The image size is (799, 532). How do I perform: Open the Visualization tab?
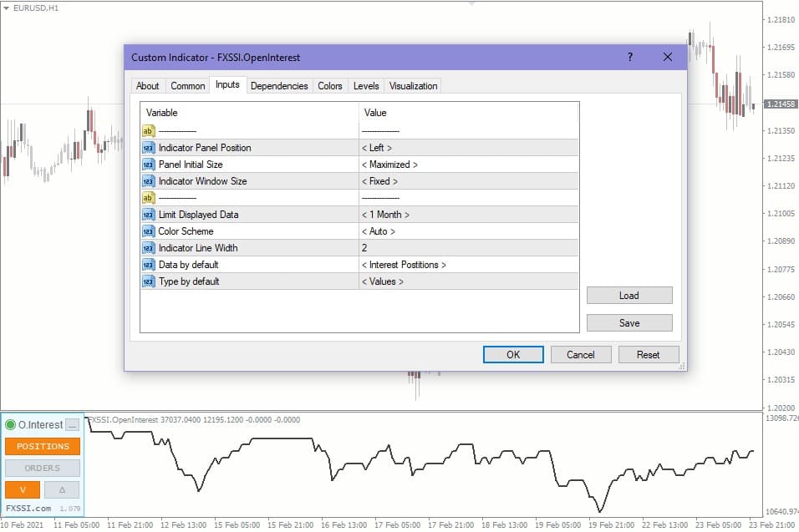coord(413,86)
